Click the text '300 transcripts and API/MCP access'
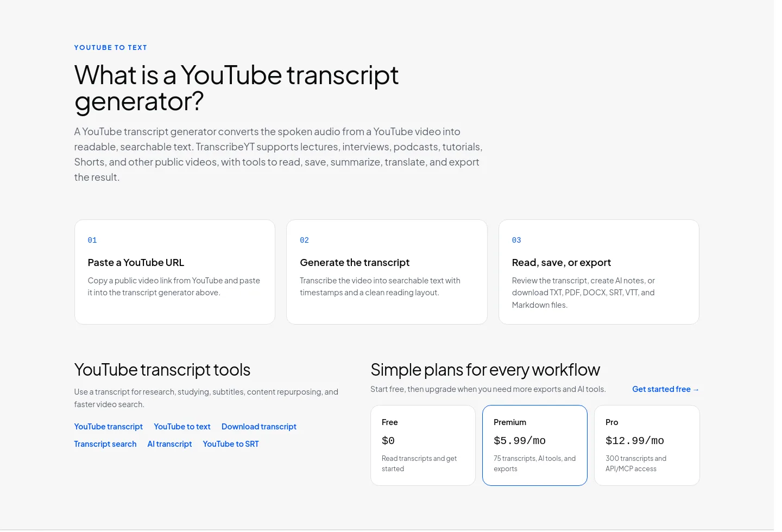 coord(636,464)
